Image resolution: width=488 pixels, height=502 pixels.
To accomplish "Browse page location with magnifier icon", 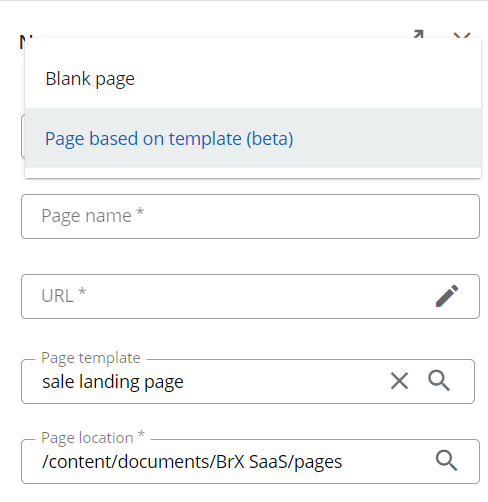I will [447, 461].
